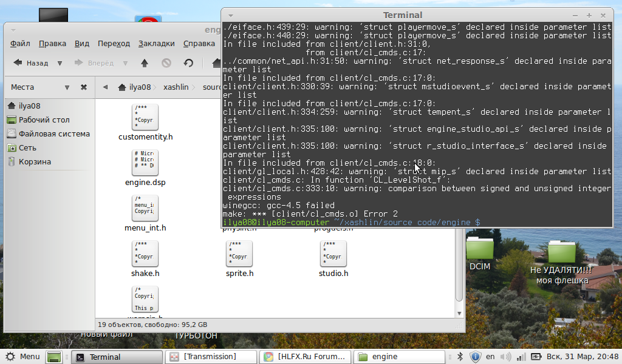Click the Home icon in toolbar

[215, 63]
